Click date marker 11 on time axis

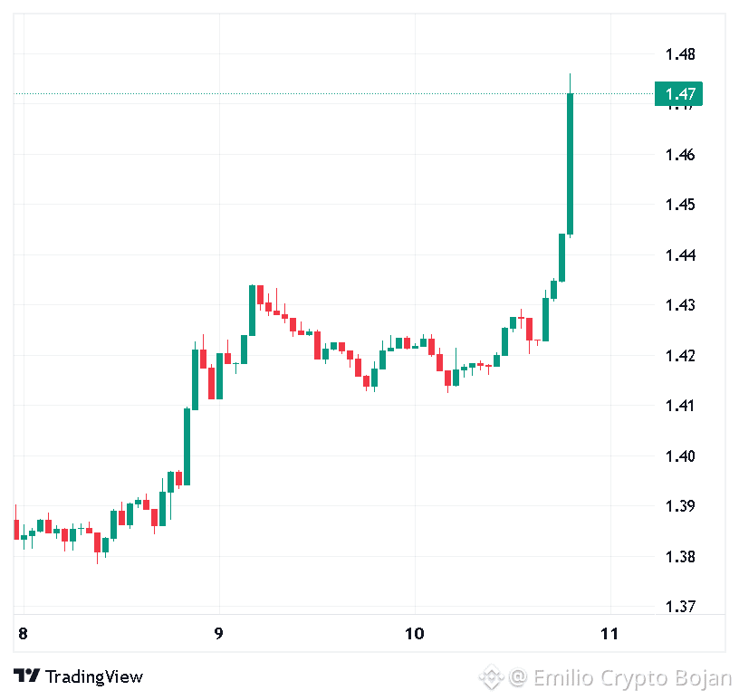tap(609, 634)
